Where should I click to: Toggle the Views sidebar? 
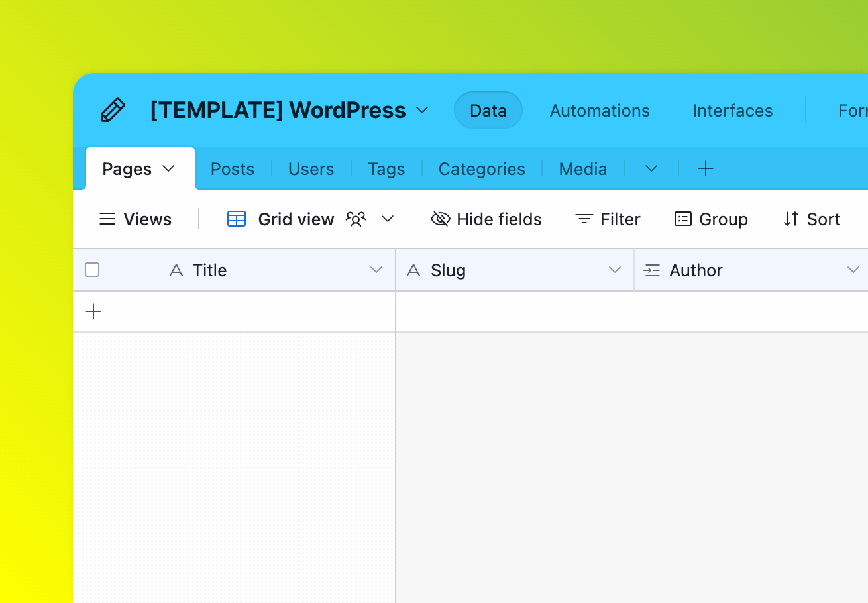point(135,219)
